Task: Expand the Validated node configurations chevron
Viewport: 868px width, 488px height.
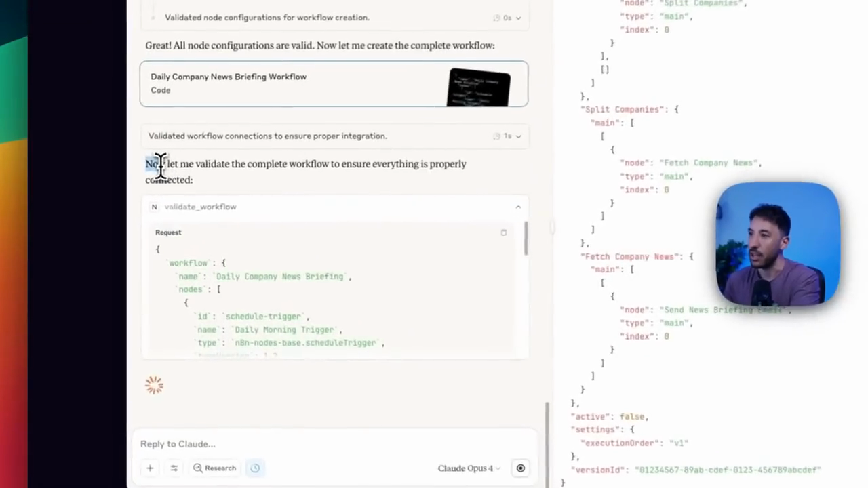Action: [x=519, y=18]
